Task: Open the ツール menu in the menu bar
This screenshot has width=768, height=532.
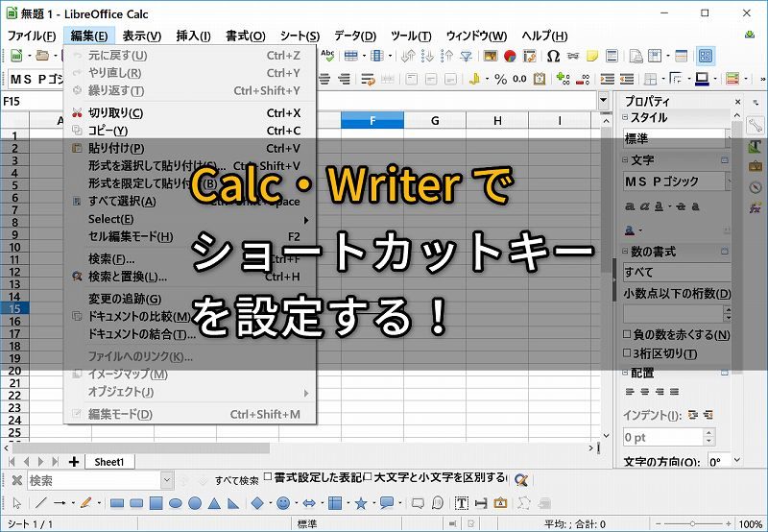Action: pos(411,36)
